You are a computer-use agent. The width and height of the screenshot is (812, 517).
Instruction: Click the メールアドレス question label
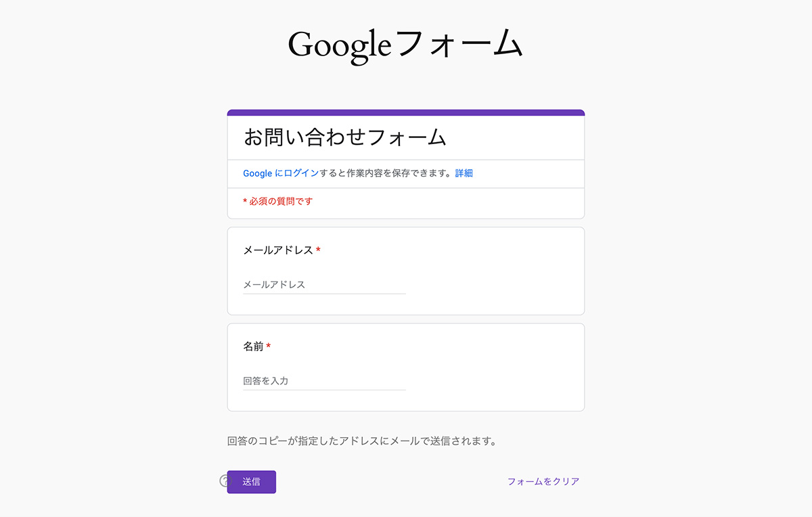click(x=278, y=250)
